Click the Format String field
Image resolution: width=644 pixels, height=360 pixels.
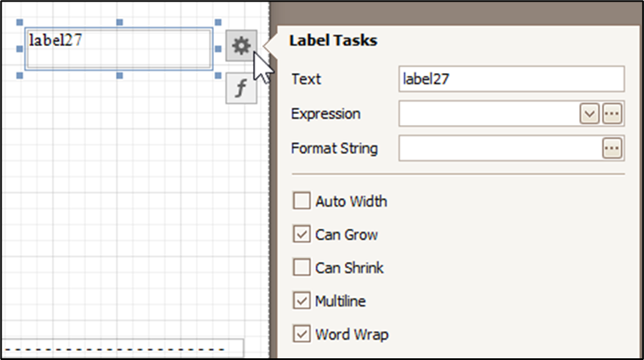(x=500, y=148)
